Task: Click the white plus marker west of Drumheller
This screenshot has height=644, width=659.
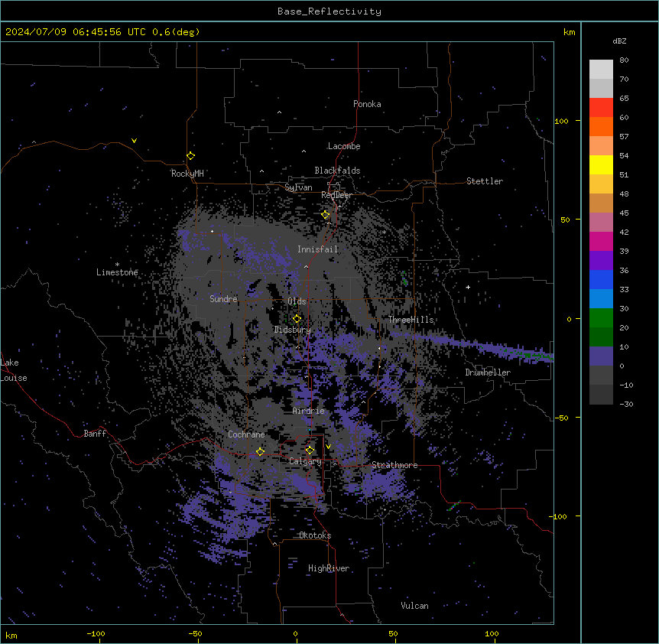Action: tap(468, 287)
